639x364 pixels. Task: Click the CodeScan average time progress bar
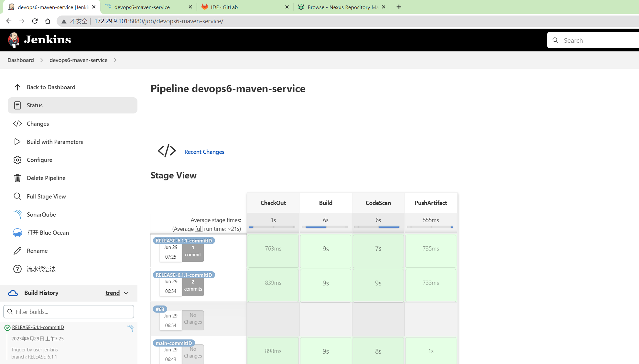point(377,227)
